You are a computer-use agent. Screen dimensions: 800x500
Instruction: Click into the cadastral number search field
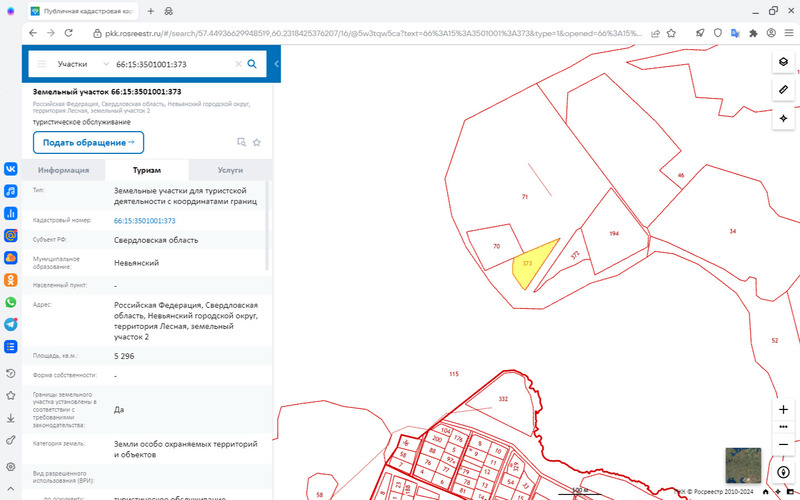point(172,64)
